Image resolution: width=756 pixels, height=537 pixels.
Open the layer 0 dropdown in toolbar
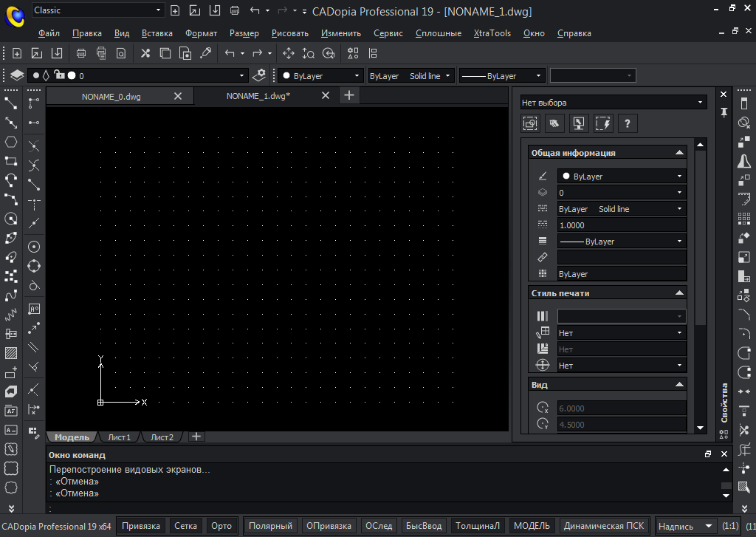tap(137, 76)
